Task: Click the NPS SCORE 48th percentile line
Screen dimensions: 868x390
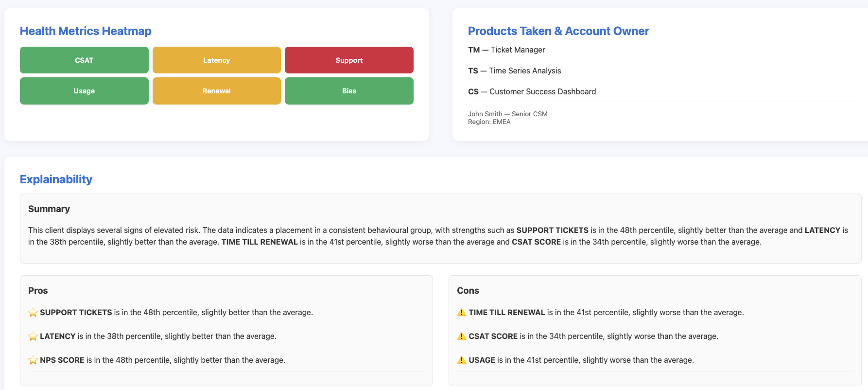Action: [226, 360]
